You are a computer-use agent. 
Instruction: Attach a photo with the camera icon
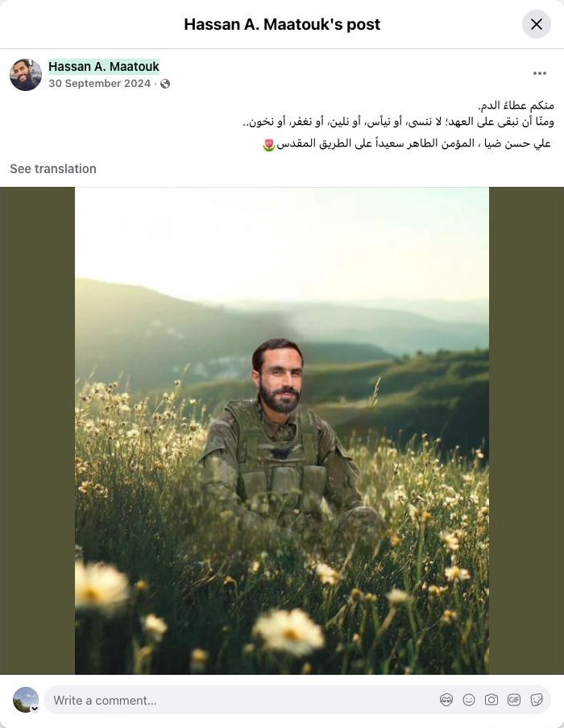click(x=491, y=700)
